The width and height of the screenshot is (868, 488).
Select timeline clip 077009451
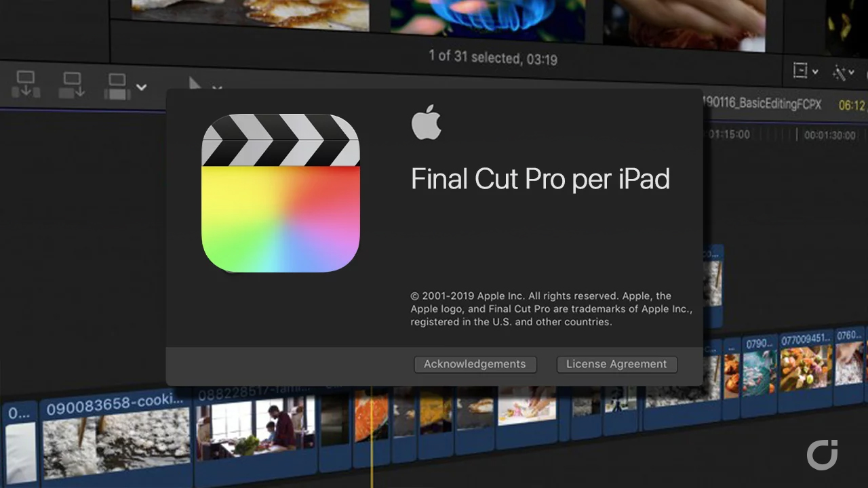click(x=806, y=370)
